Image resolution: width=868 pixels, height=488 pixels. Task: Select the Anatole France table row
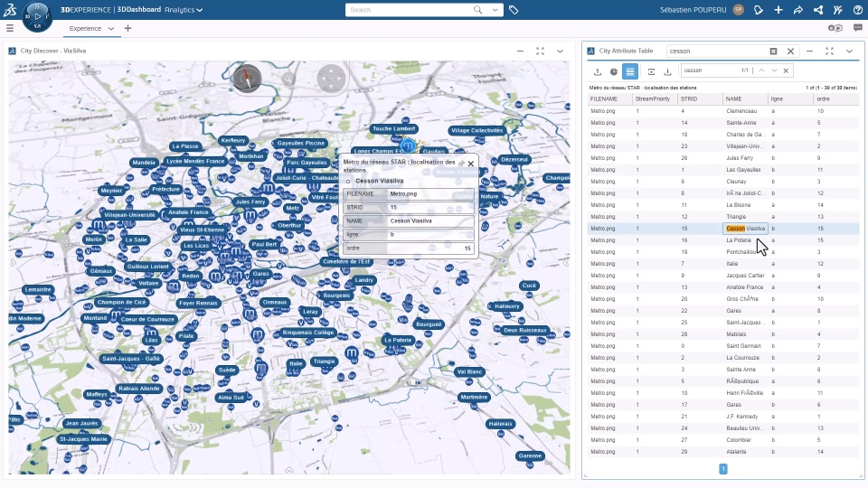[x=723, y=287]
